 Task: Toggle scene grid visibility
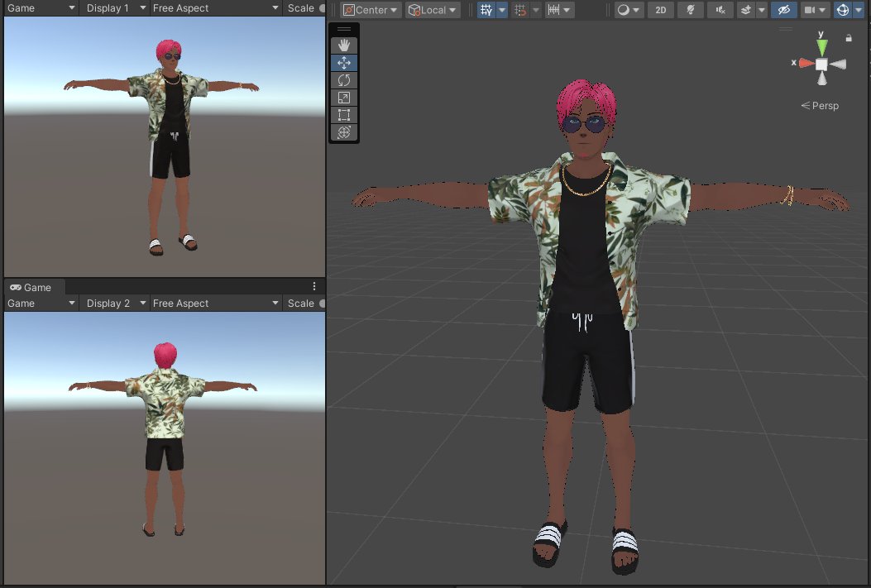tap(486, 10)
